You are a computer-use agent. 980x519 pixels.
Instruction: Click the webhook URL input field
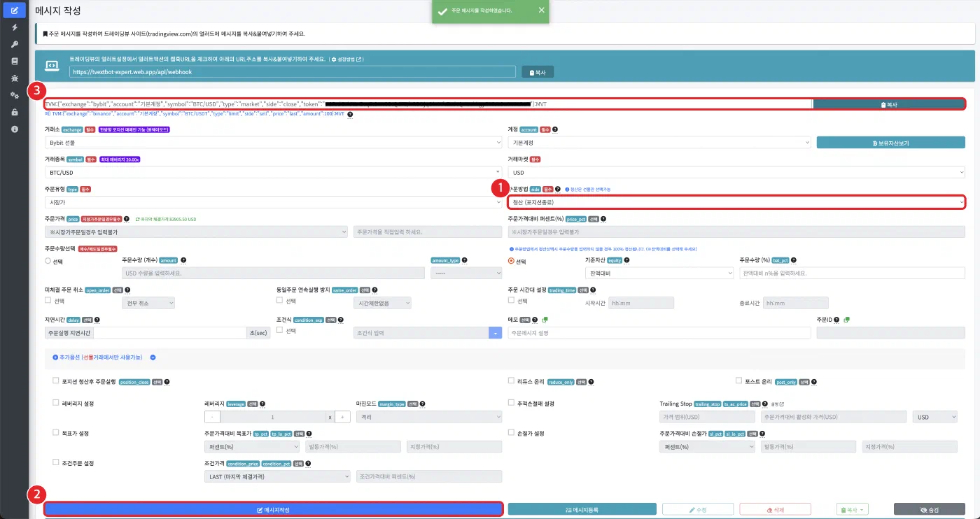293,71
